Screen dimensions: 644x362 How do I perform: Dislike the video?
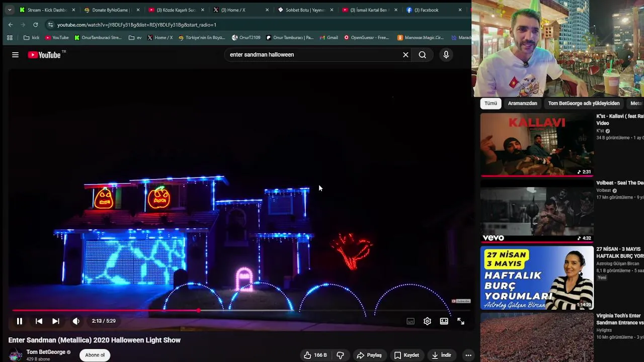click(x=340, y=355)
